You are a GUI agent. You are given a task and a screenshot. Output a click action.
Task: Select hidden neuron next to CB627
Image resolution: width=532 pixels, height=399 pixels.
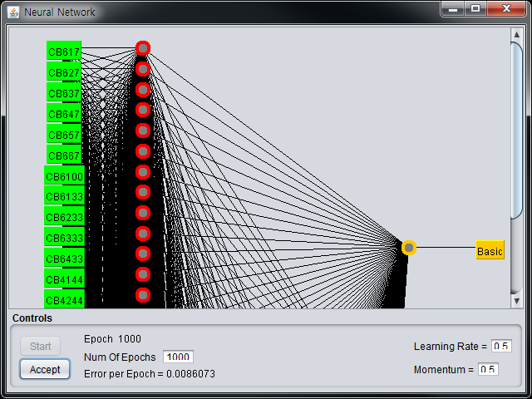[x=143, y=69]
